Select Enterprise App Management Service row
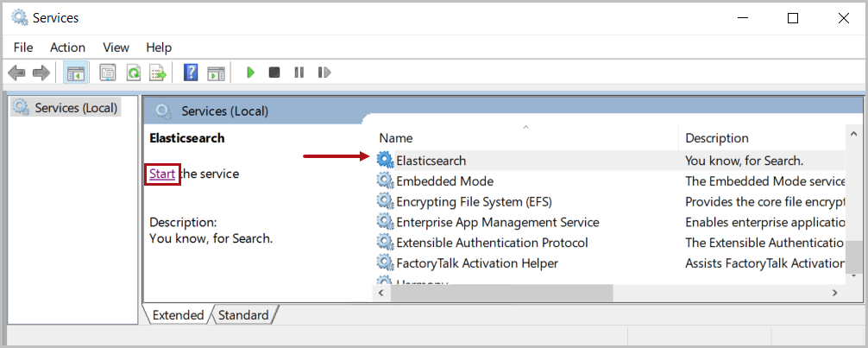Screen dimensions: 868x348 610,222
